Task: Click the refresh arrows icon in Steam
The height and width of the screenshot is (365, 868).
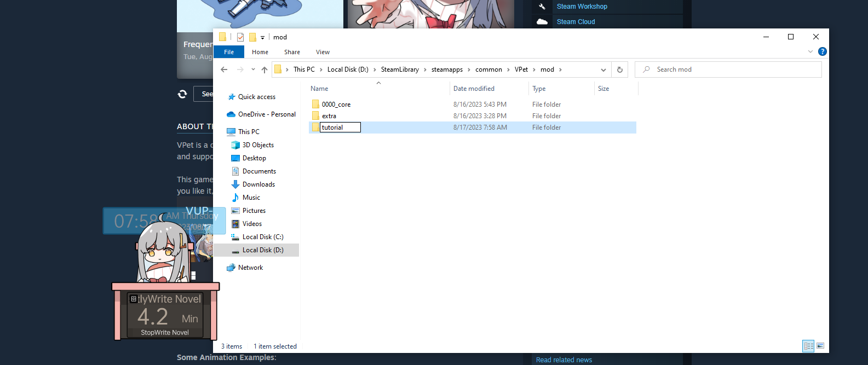Action: 182,94
